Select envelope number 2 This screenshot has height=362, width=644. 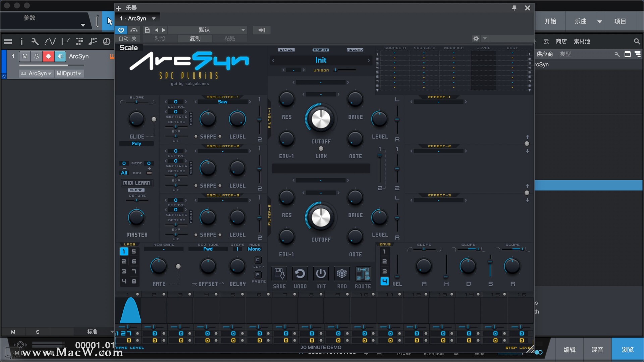click(x=384, y=261)
